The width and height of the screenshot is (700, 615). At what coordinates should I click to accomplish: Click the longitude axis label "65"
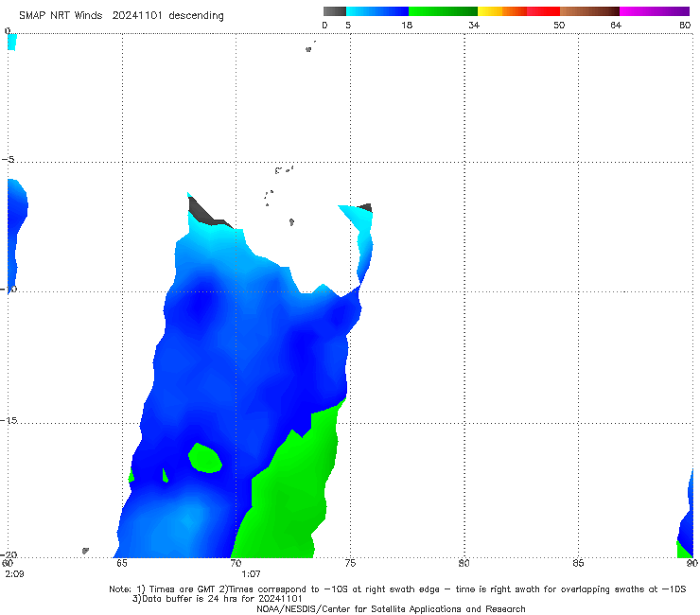[122, 563]
